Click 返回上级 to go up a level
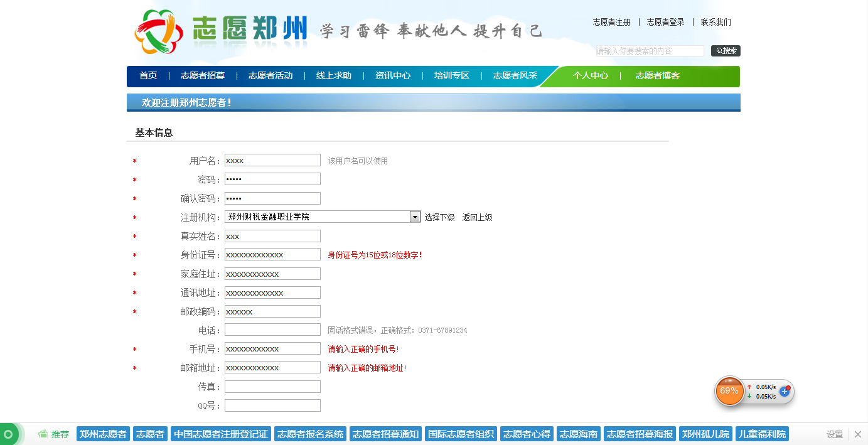 point(477,218)
